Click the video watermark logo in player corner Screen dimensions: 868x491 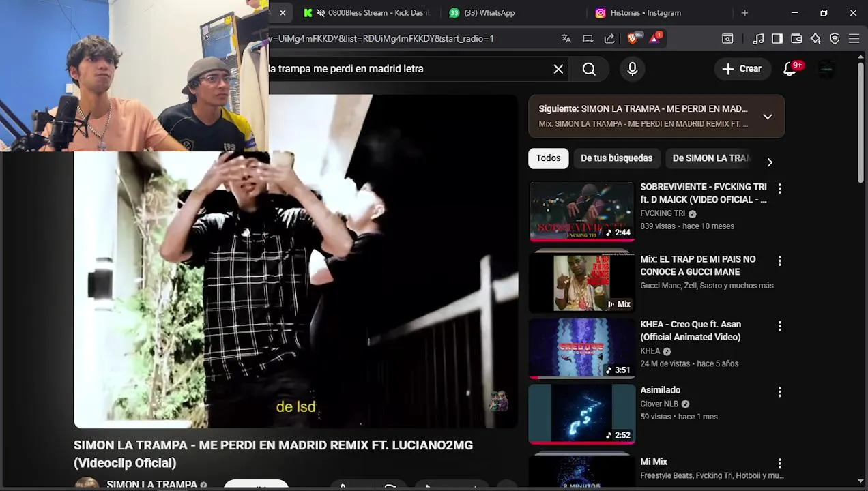(x=499, y=402)
